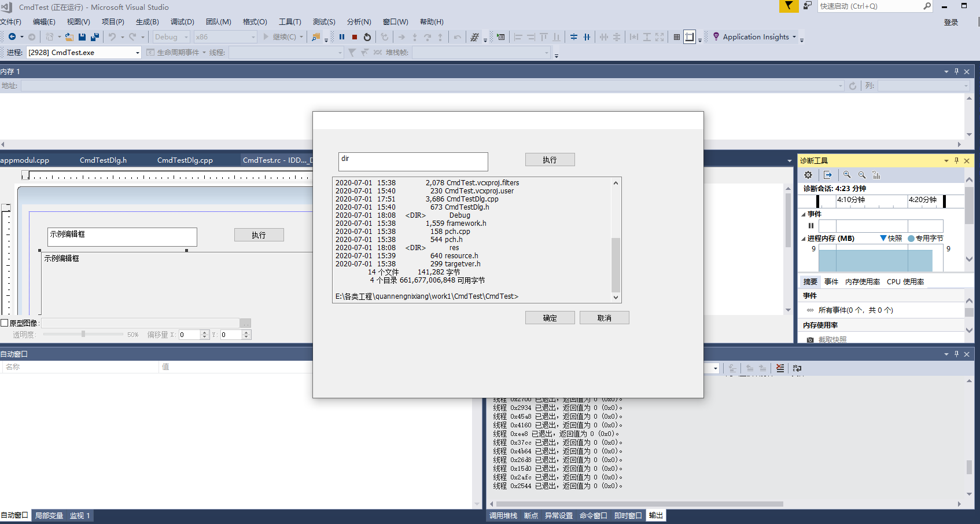Take memory snapshot camera icon
Screen dimensions: 980x524
[810, 340]
